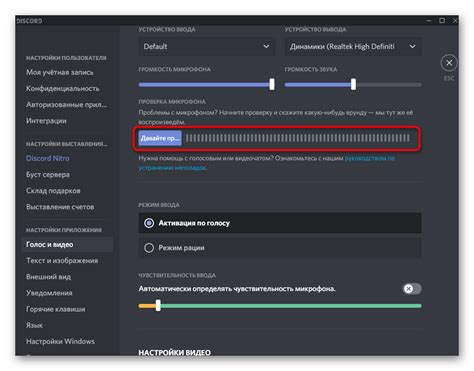This screenshot has height=371, width=474.
Task: Click the microphone test level meter bars
Action: (x=298, y=138)
